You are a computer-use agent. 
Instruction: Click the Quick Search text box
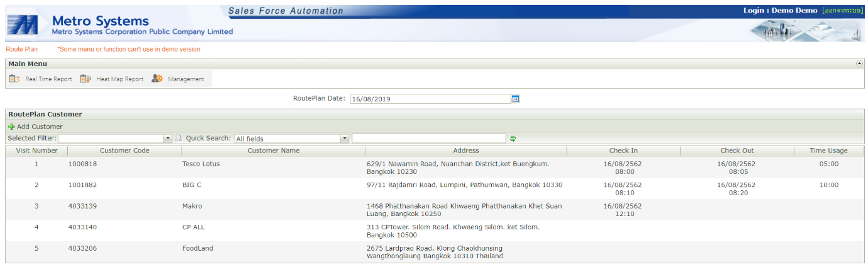(429, 139)
